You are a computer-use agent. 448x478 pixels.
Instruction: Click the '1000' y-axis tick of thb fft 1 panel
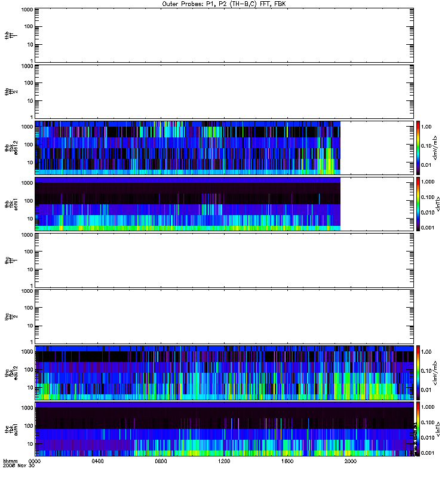click(x=27, y=10)
